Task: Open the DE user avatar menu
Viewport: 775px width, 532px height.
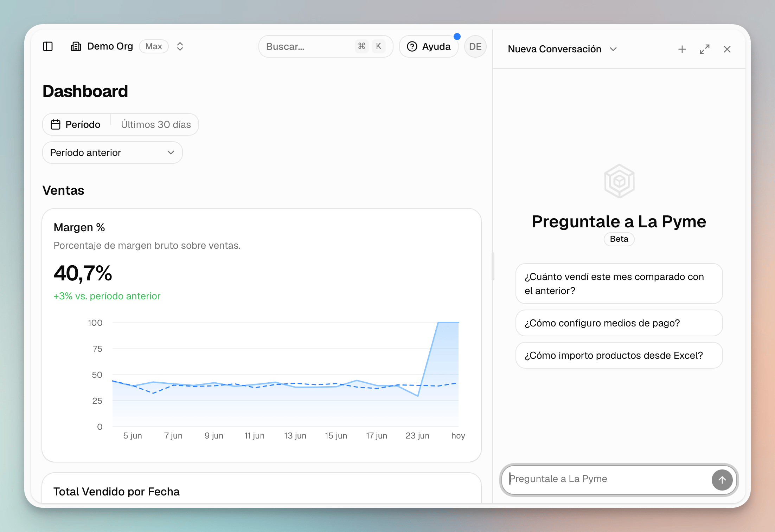Action: tap(475, 46)
